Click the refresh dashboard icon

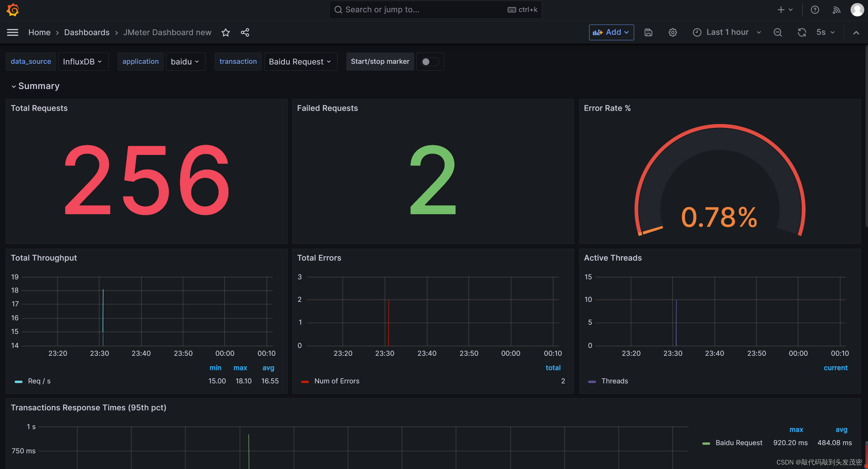802,32
